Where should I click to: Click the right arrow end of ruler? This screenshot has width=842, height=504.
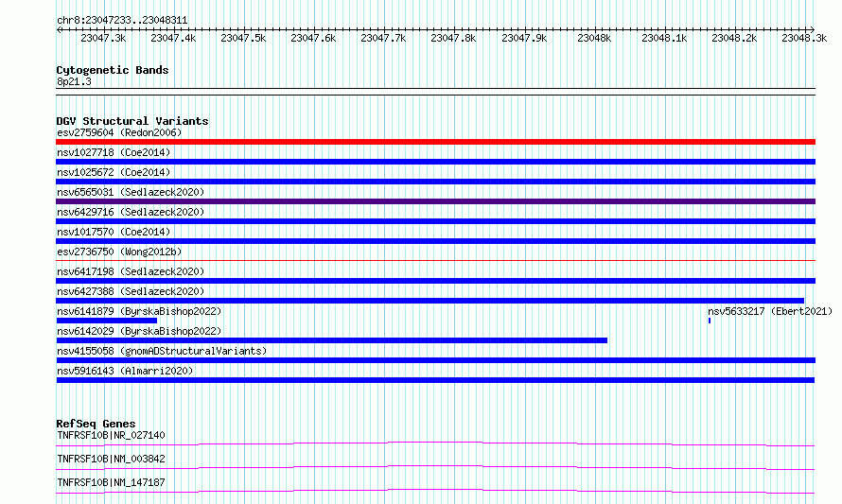pyautogui.click(x=813, y=29)
